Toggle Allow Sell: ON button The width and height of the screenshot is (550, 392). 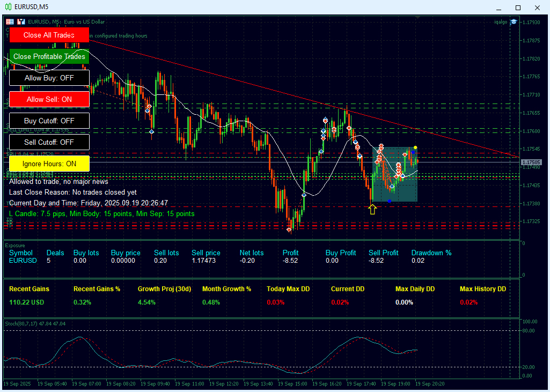pyautogui.click(x=49, y=99)
